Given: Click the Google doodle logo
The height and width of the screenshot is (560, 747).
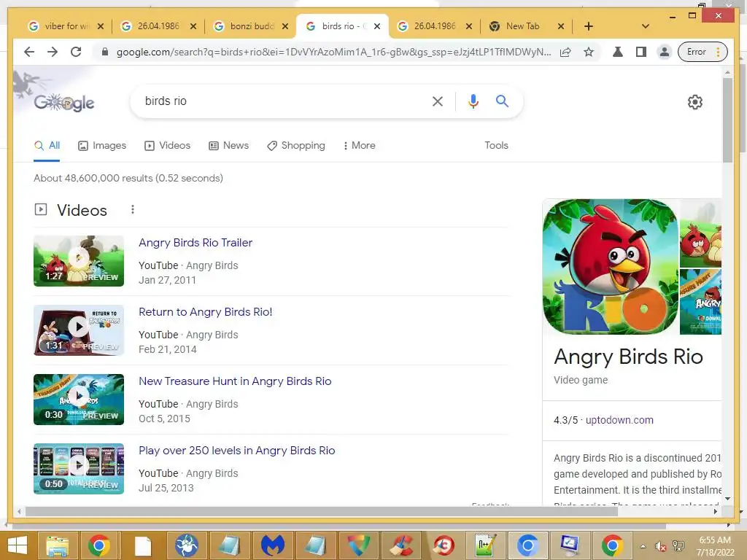Looking at the screenshot, I should pos(64,102).
